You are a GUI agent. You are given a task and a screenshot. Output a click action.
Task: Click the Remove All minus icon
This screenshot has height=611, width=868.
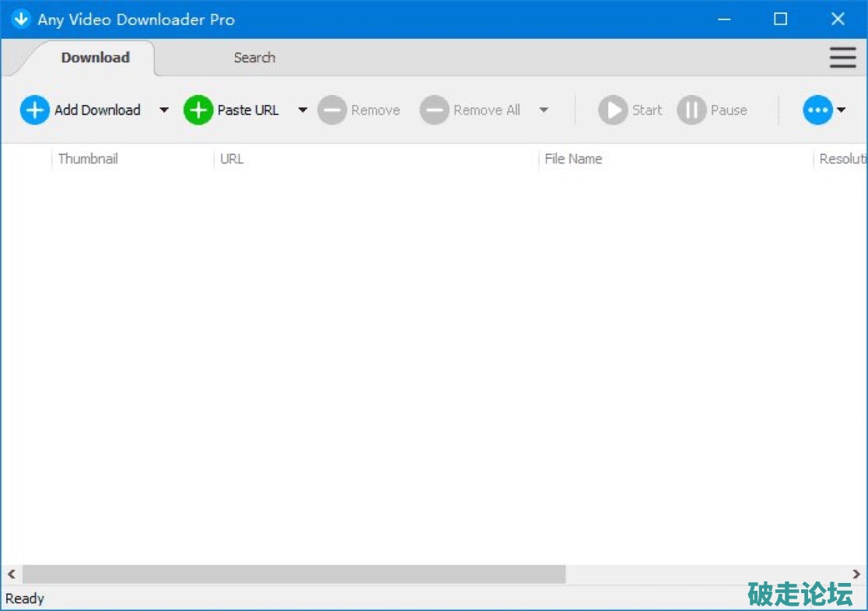coord(434,111)
